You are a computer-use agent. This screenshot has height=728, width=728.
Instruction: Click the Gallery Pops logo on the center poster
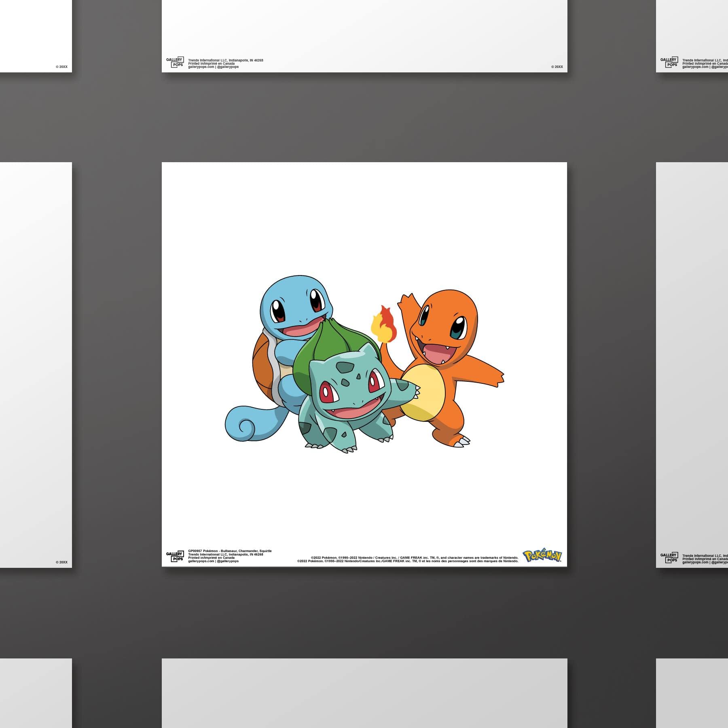(x=175, y=557)
